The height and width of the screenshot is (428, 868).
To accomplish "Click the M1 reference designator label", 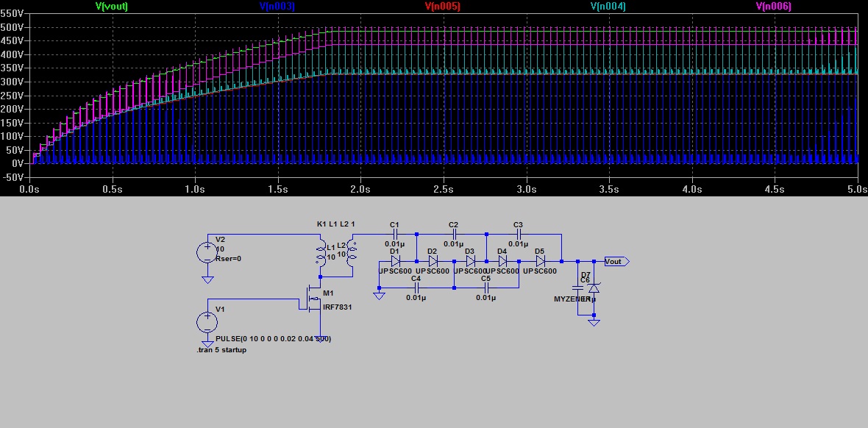I will [x=328, y=293].
